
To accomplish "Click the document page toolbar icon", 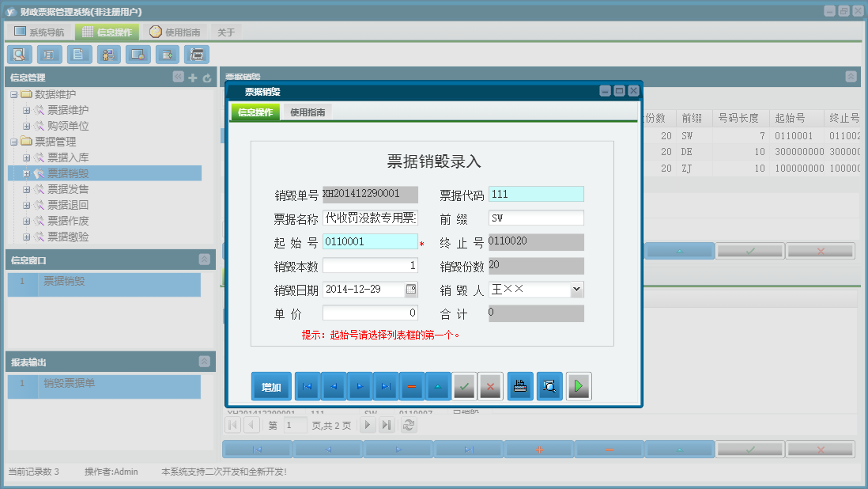I will pyautogui.click(x=78, y=55).
